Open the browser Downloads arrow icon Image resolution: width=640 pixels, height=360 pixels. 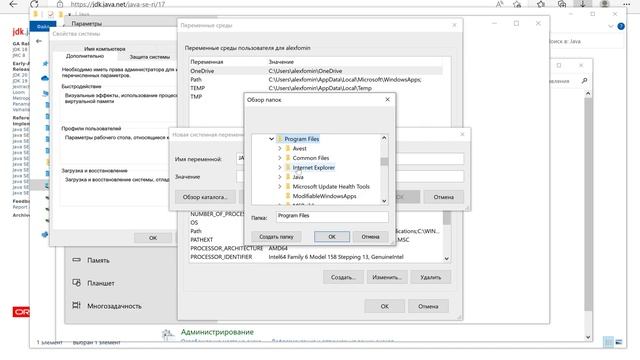tap(582, 4)
